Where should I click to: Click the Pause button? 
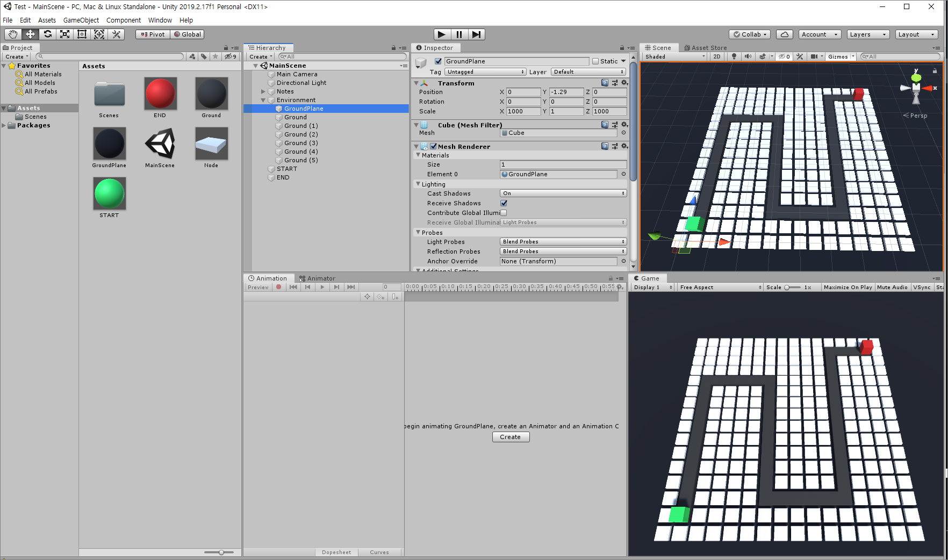point(459,34)
